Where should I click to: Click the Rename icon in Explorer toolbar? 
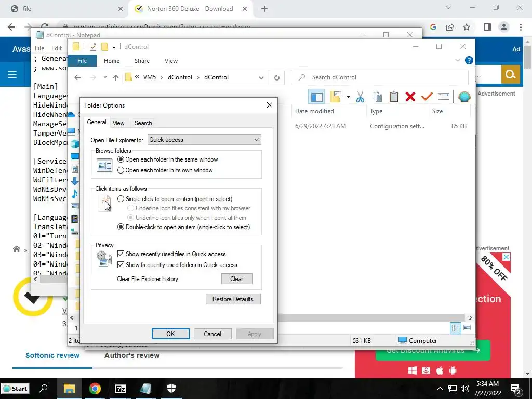pyautogui.click(x=444, y=97)
